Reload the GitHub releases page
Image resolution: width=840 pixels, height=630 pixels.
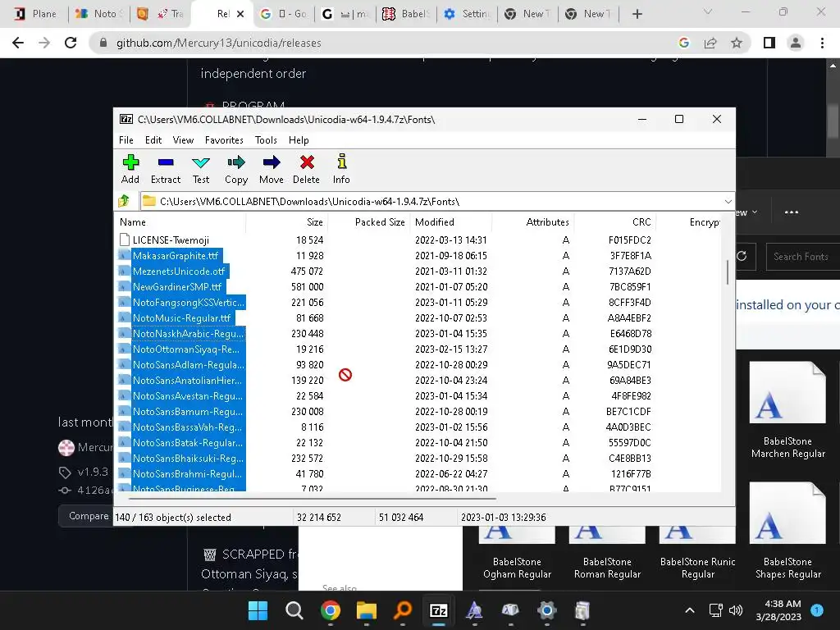tap(71, 43)
